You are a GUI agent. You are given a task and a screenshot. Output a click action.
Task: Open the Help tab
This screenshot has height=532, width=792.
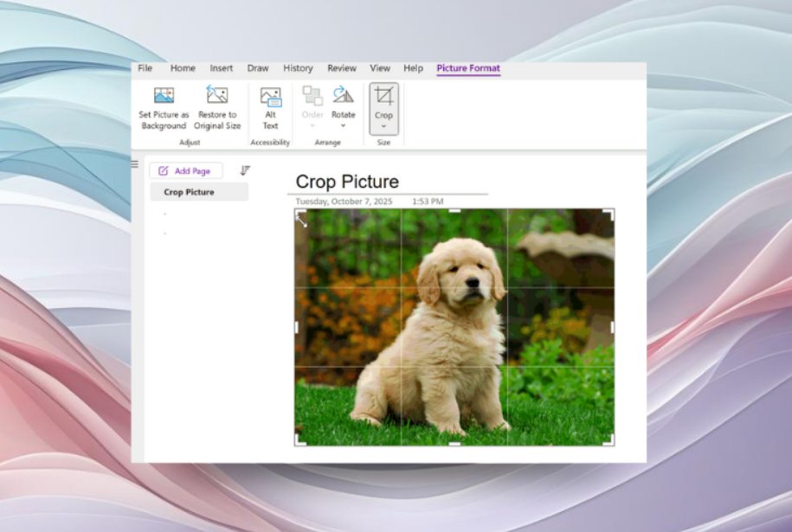(x=413, y=68)
